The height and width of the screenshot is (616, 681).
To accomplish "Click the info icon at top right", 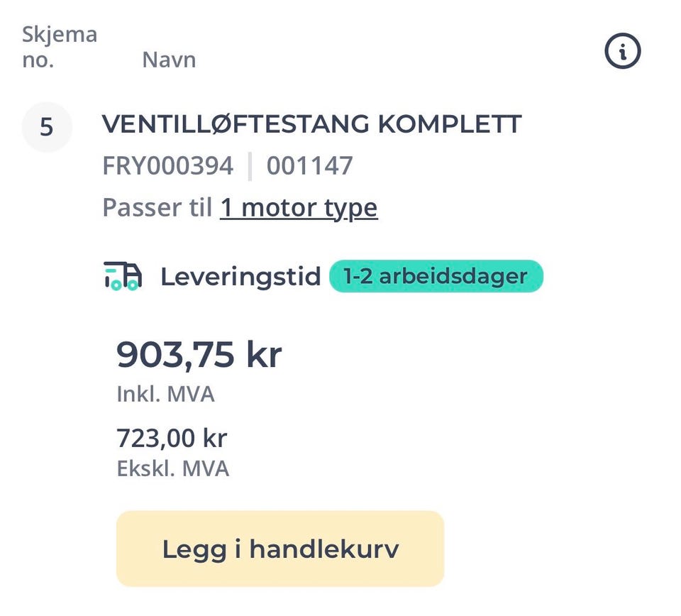I will point(622,51).
